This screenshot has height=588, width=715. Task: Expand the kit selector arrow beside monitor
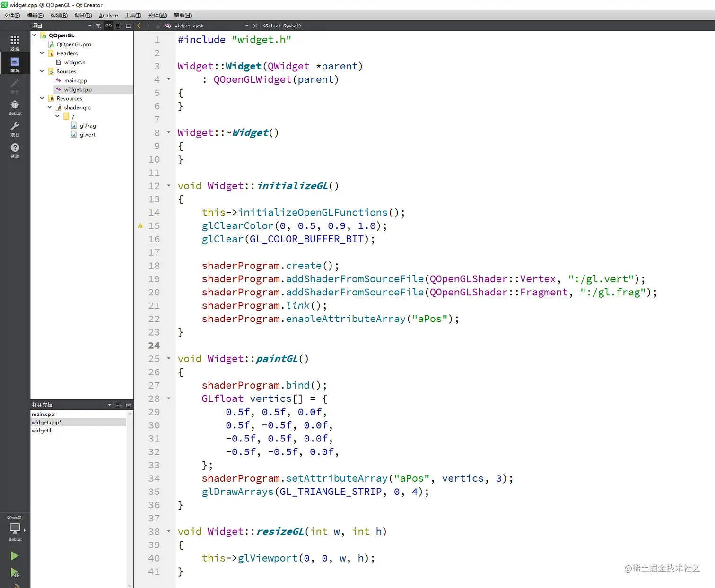tap(25, 530)
